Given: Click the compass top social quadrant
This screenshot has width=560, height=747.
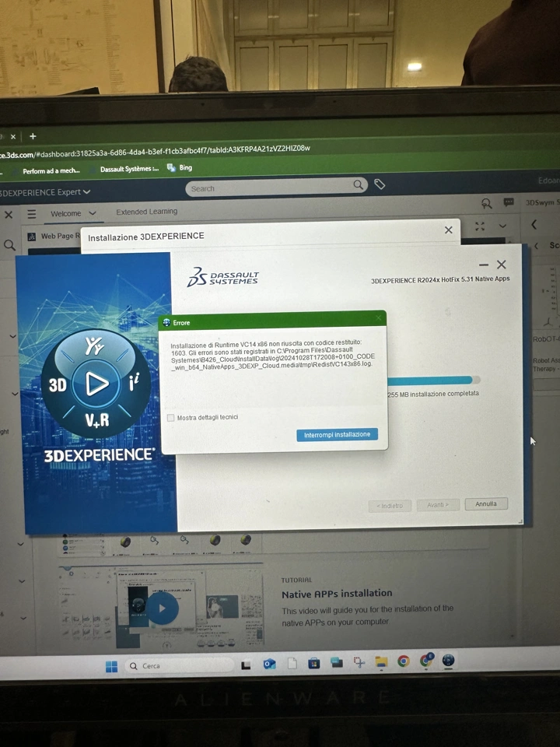Looking at the screenshot, I should tap(94, 345).
